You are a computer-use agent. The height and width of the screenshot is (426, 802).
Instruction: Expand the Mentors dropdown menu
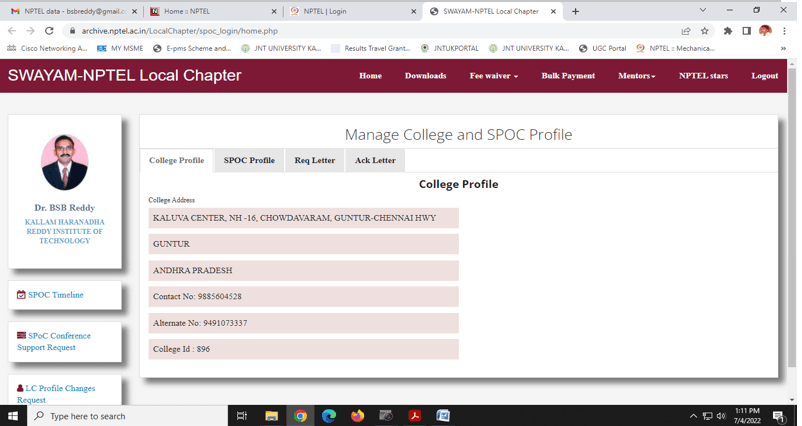636,76
